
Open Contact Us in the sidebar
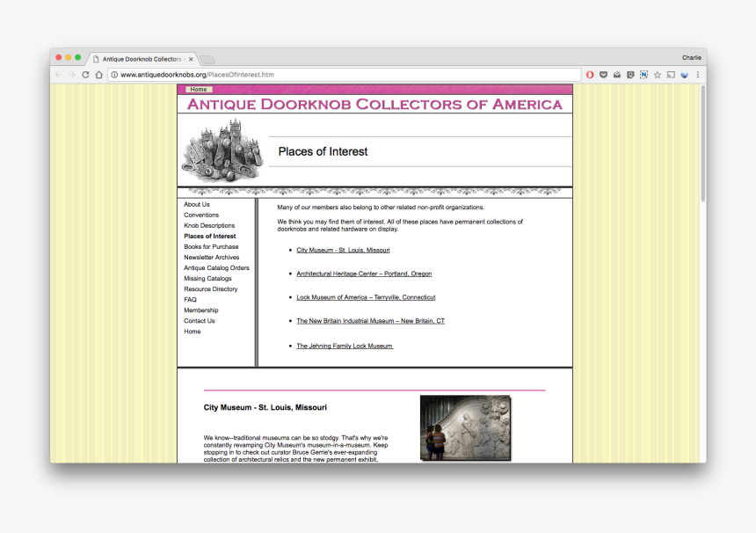pos(200,321)
